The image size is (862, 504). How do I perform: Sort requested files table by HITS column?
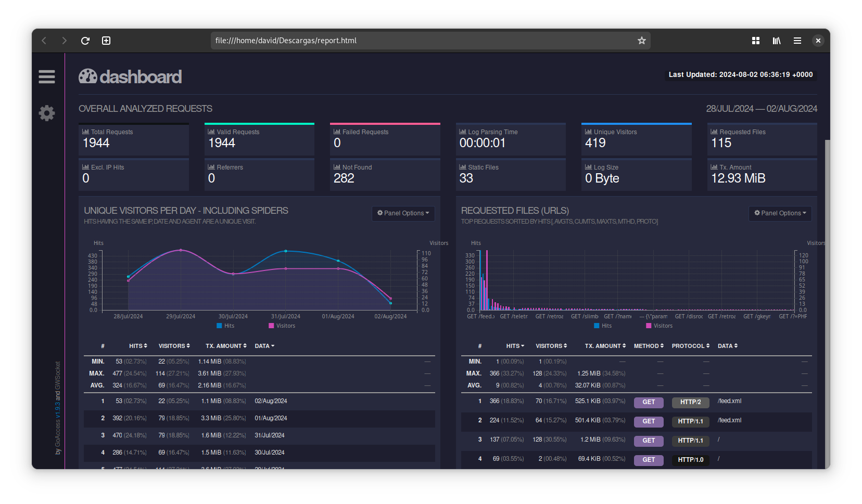[x=515, y=346]
